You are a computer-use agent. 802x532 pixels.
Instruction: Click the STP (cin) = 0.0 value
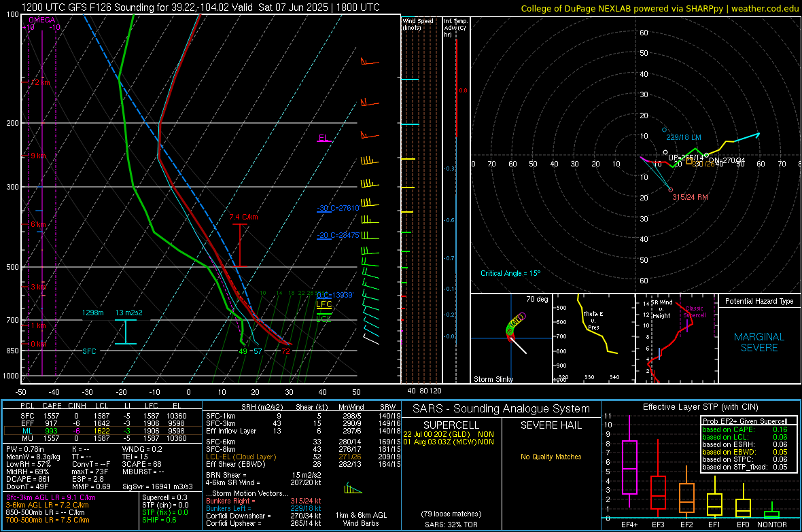165,505
